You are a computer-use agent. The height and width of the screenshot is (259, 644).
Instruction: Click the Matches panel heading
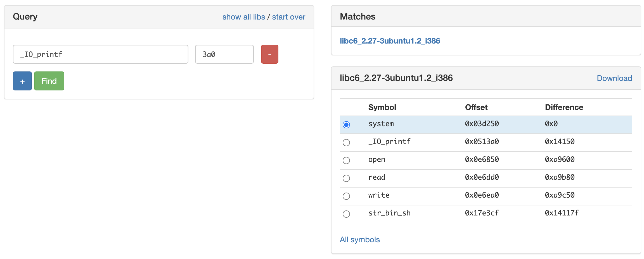[358, 16]
